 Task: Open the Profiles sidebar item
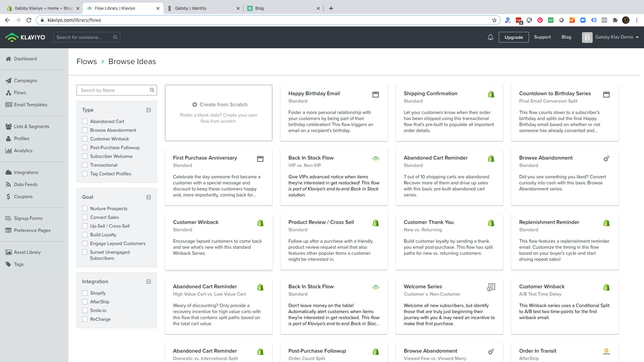[21, 138]
